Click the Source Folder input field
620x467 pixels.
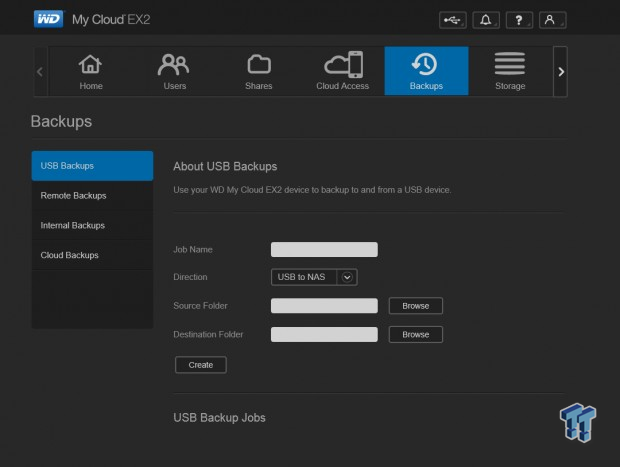[324, 306]
